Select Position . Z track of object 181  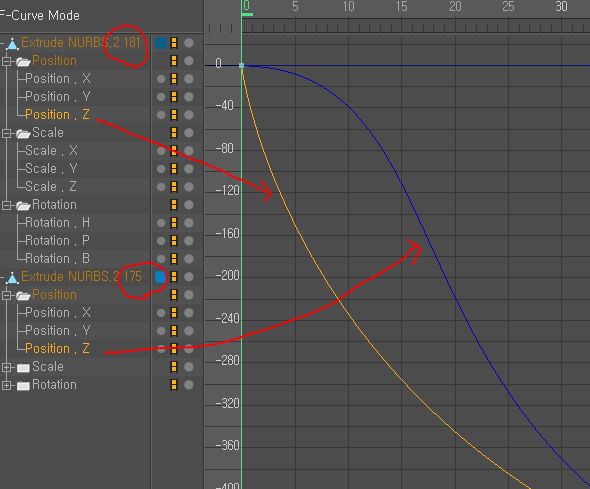coord(58,114)
